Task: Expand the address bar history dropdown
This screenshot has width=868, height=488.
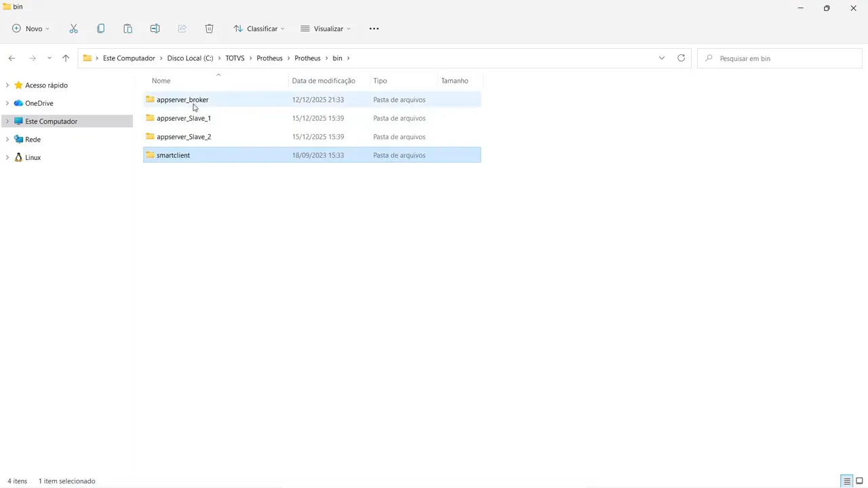Action: 661,58
